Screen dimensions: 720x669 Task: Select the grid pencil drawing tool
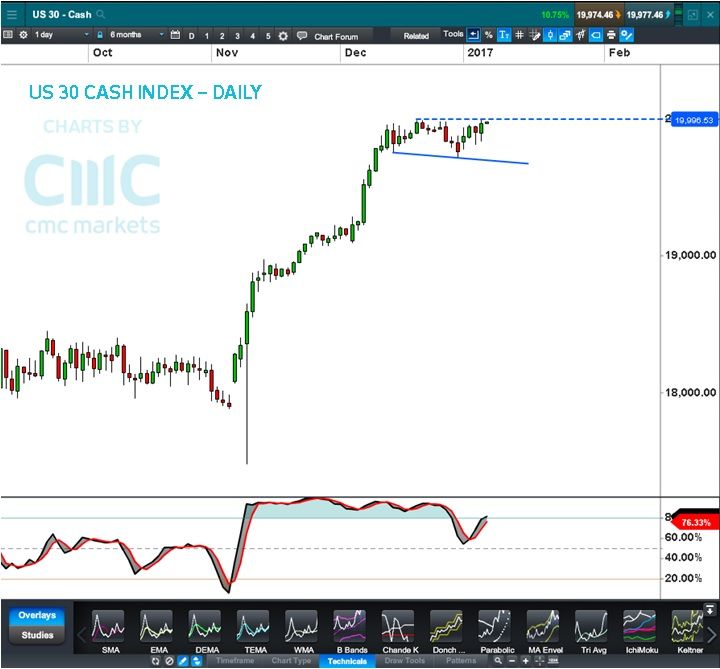[x=534, y=34]
